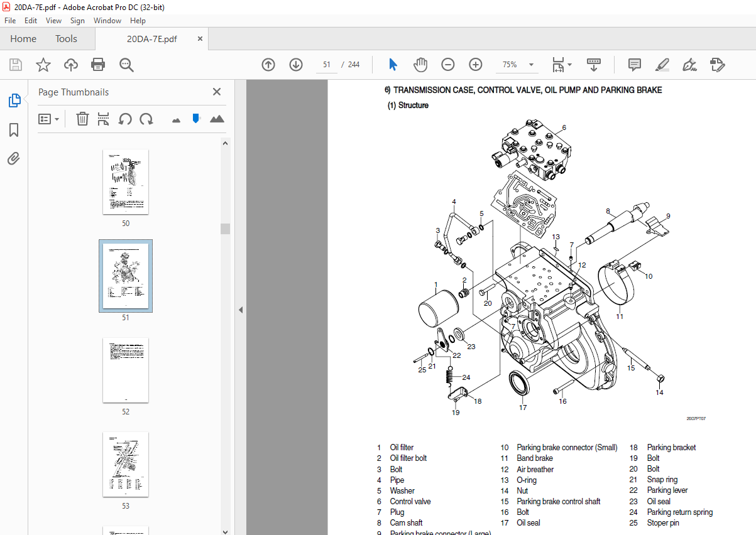This screenshot has height=535, width=756.
Task: Enlarge thumbnail size large mountain icon
Action: pos(217,119)
